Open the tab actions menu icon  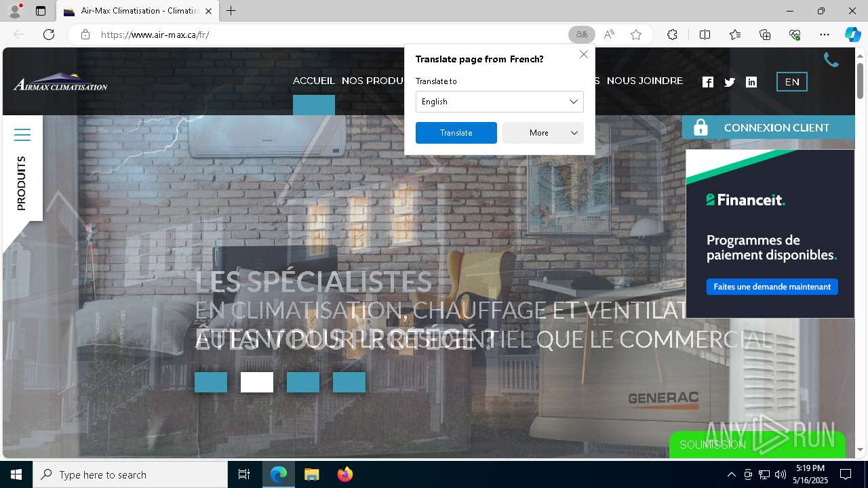click(x=41, y=11)
